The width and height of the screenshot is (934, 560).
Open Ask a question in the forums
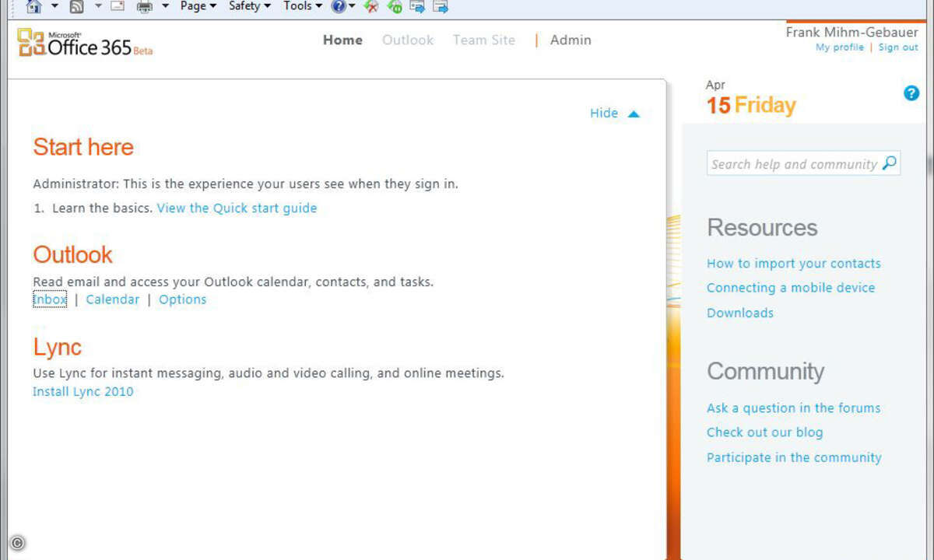point(794,408)
